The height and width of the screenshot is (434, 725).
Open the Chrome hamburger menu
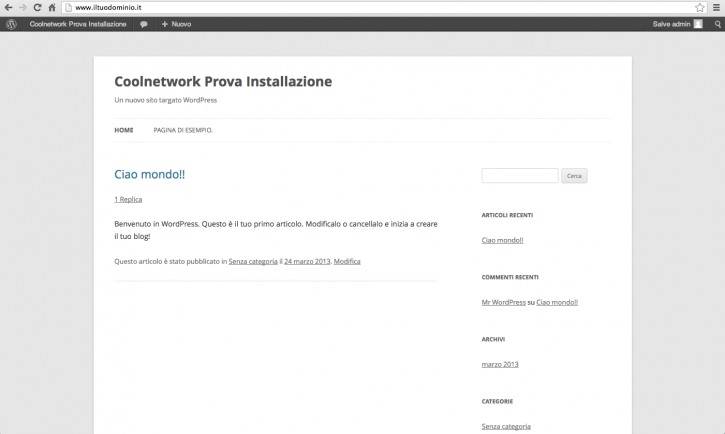[716, 7]
